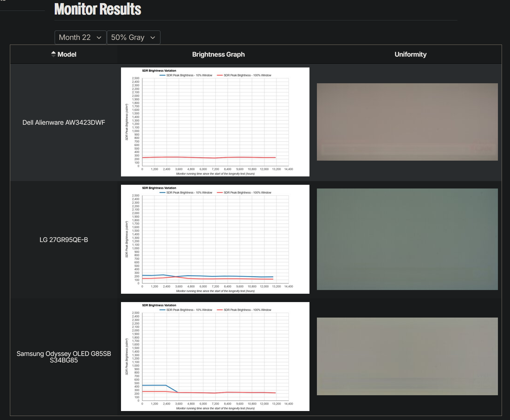Open the Month 22 dropdown
Screen dimensions: 510x420
(x=80, y=37)
